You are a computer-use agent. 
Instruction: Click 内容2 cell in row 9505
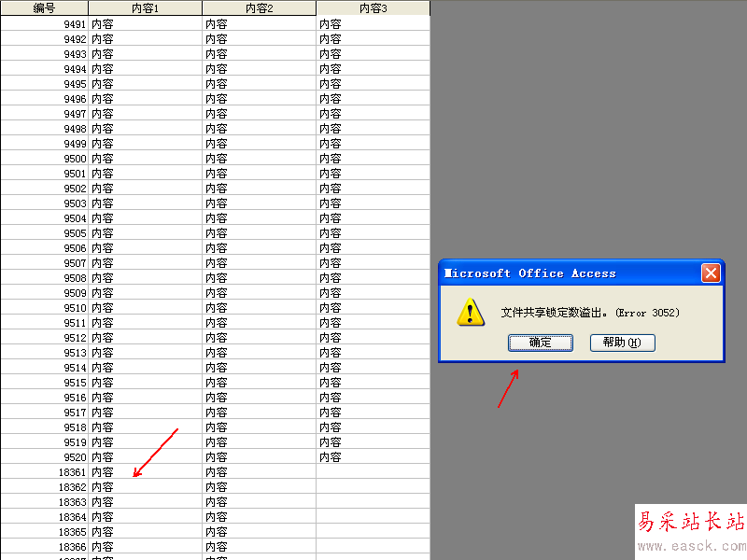(x=260, y=233)
